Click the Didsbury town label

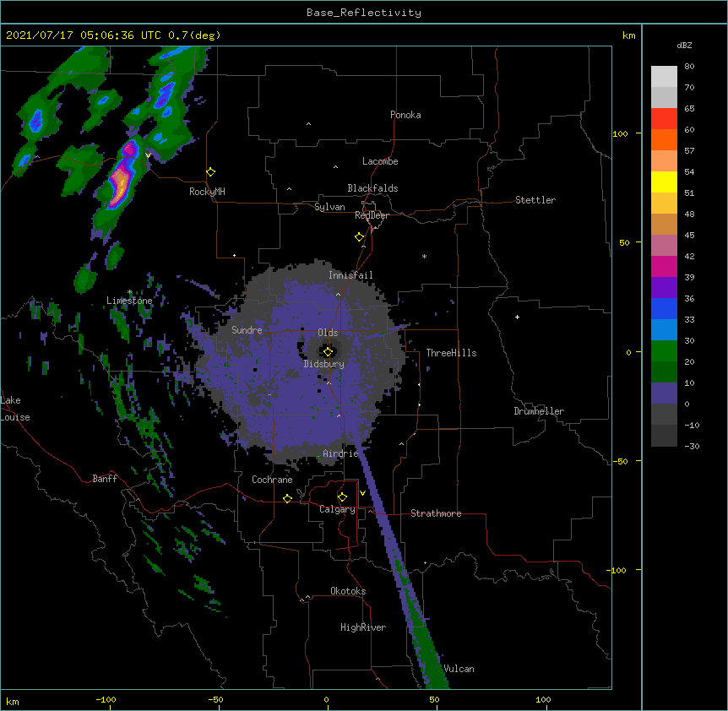pyautogui.click(x=324, y=364)
